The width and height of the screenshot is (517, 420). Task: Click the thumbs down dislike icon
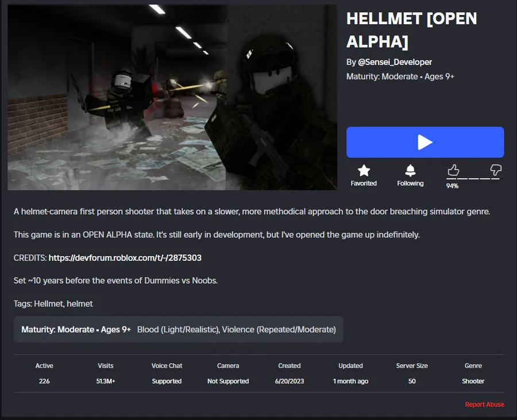tap(496, 170)
